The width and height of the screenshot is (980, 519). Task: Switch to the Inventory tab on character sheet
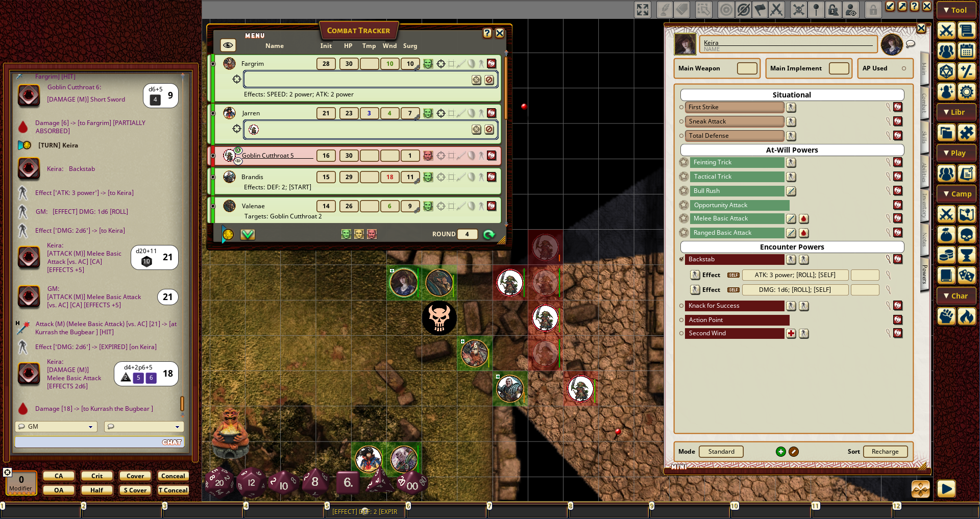click(924, 205)
